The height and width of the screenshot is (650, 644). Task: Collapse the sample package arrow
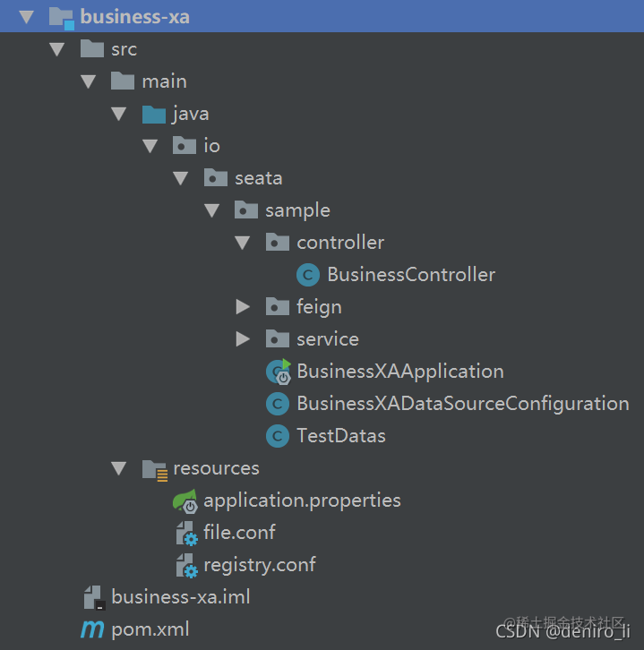[x=212, y=210]
